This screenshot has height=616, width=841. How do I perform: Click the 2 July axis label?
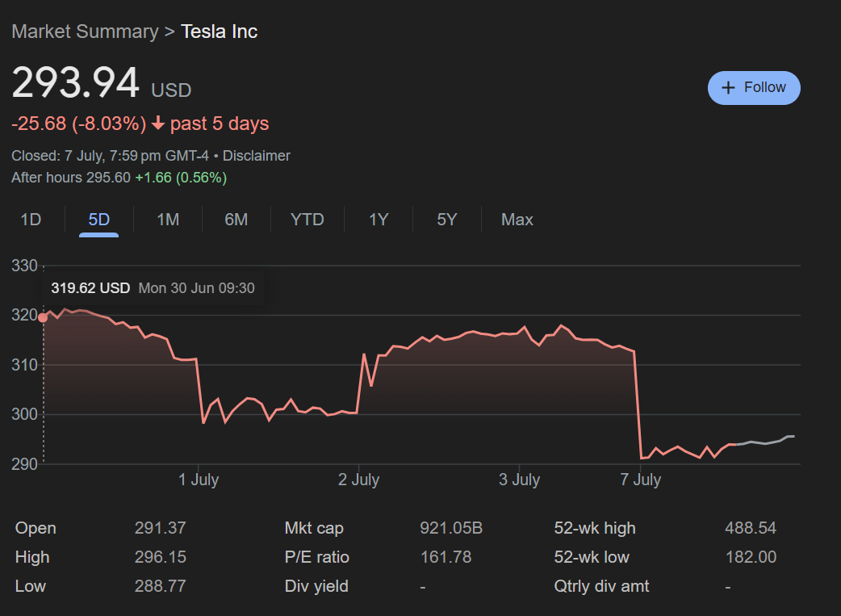tap(358, 480)
